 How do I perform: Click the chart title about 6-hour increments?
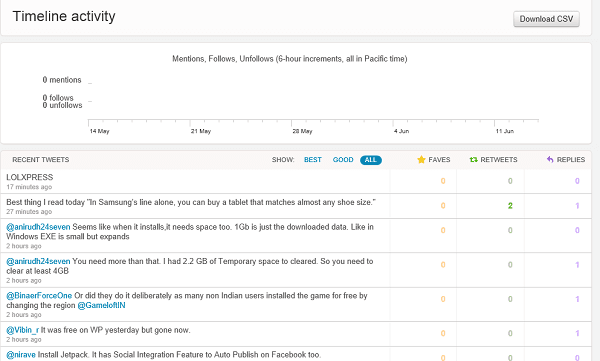click(x=290, y=59)
